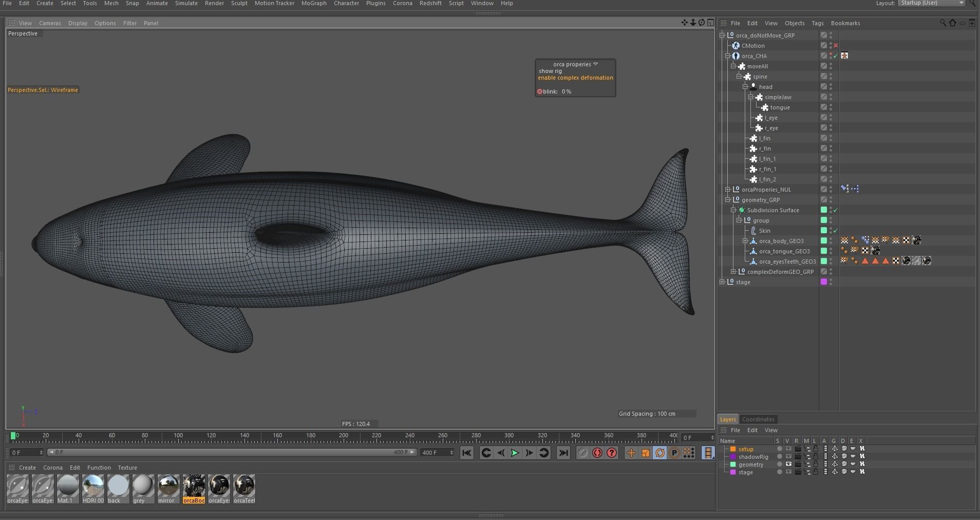Toggle green check on Skin object
This screenshot has width=980, height=520.
[836, 231]
